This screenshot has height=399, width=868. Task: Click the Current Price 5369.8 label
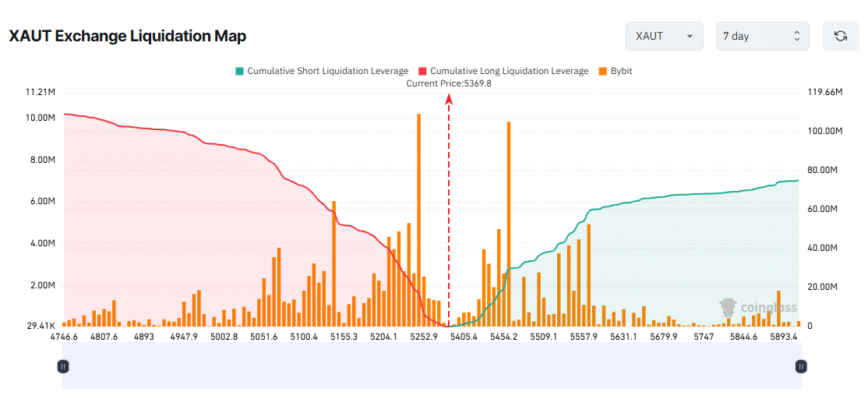point(449,83)
